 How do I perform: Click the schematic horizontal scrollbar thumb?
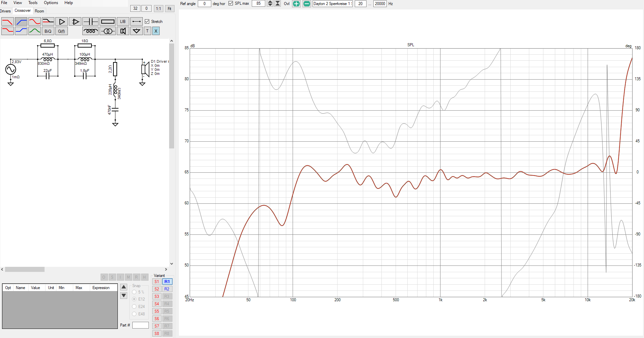click(25, 270)
